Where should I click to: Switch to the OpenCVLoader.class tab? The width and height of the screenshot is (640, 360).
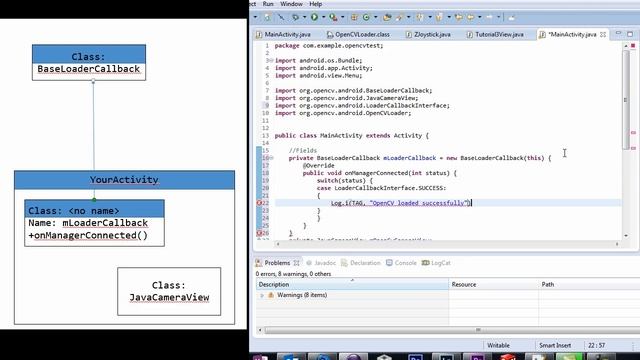click(358, 35)
